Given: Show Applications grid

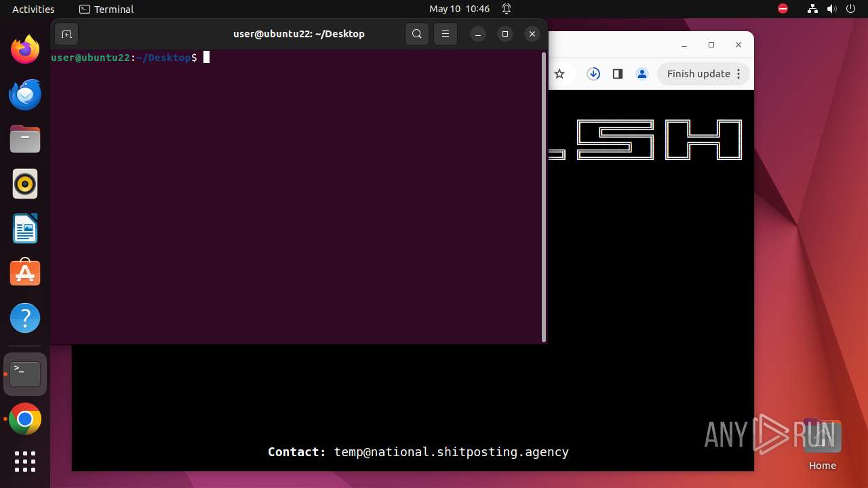Looking at the screenshot, I should (25, 462).
